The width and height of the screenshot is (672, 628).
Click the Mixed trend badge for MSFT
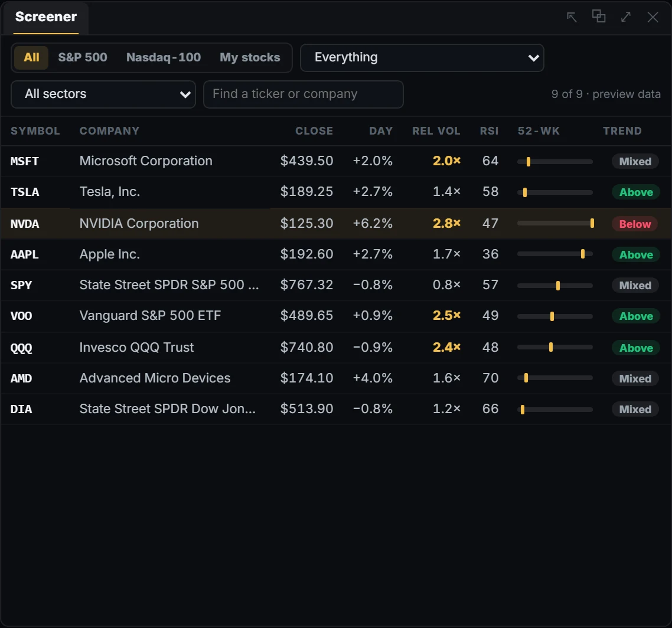(x=635, y=162)
